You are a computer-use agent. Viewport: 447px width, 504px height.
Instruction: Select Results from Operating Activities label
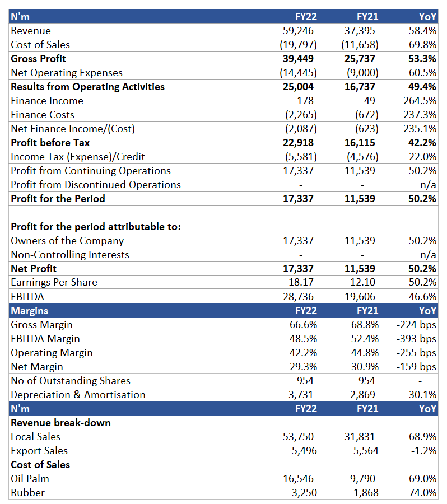(x=87, y=87)
